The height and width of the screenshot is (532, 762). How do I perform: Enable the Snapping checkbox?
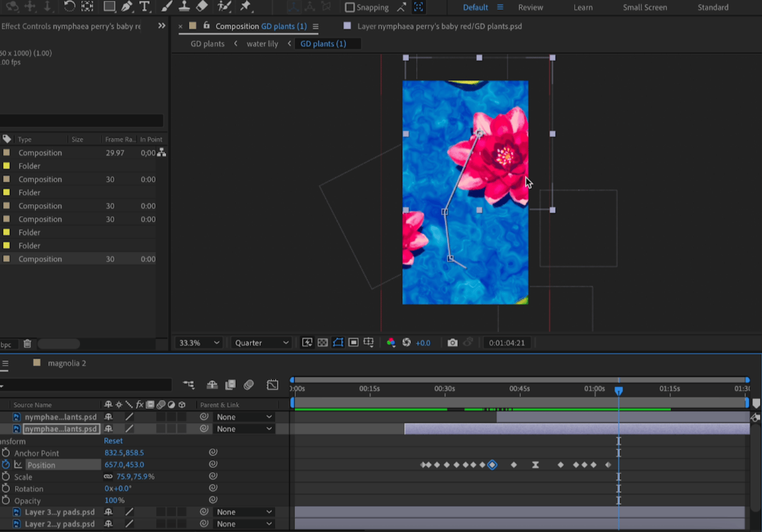pos(350,7)
